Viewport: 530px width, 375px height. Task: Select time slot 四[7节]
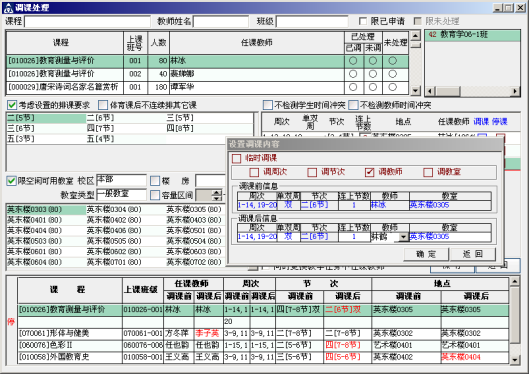100,128
